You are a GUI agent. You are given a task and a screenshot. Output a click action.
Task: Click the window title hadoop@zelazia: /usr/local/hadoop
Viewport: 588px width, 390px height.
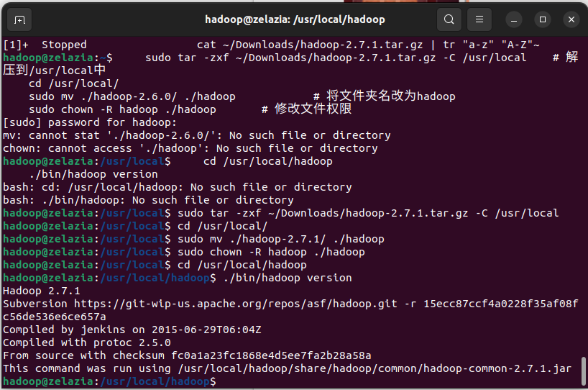tap(295, 19)
